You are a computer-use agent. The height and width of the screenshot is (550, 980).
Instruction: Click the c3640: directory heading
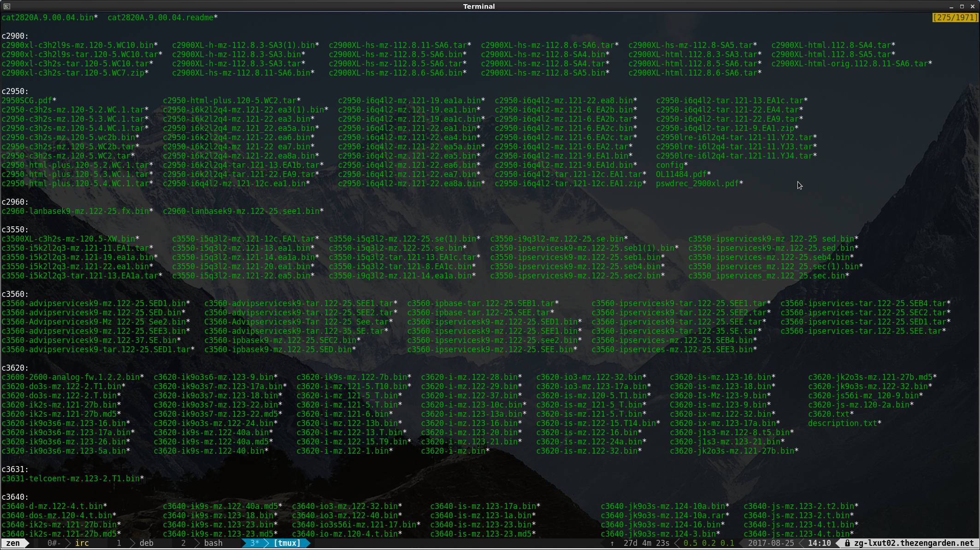click(15, 497)
